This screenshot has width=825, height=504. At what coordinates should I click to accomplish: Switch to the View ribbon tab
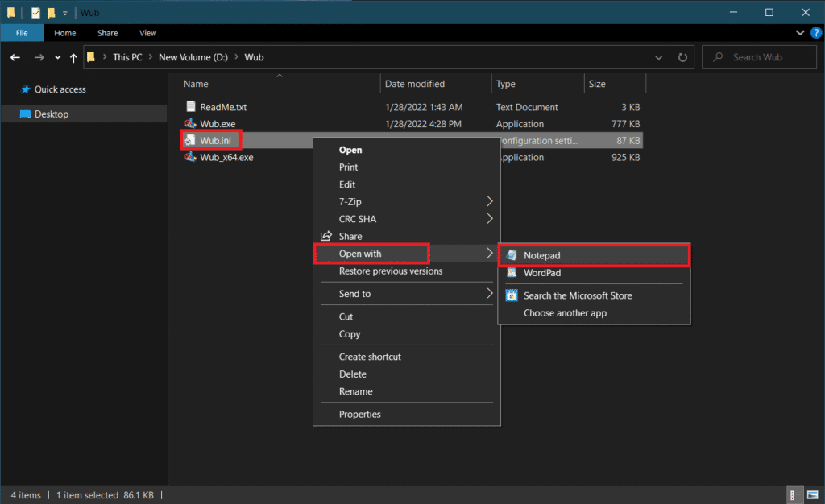(147, 33)
